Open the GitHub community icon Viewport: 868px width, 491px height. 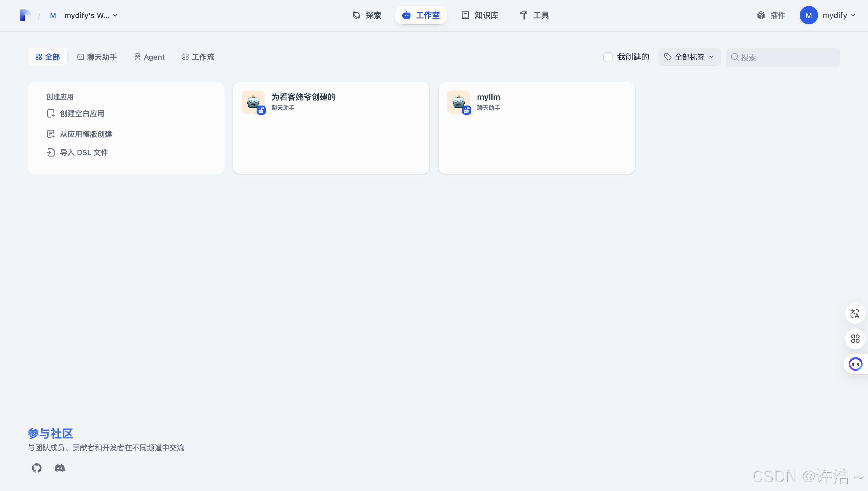click(36, 468)
